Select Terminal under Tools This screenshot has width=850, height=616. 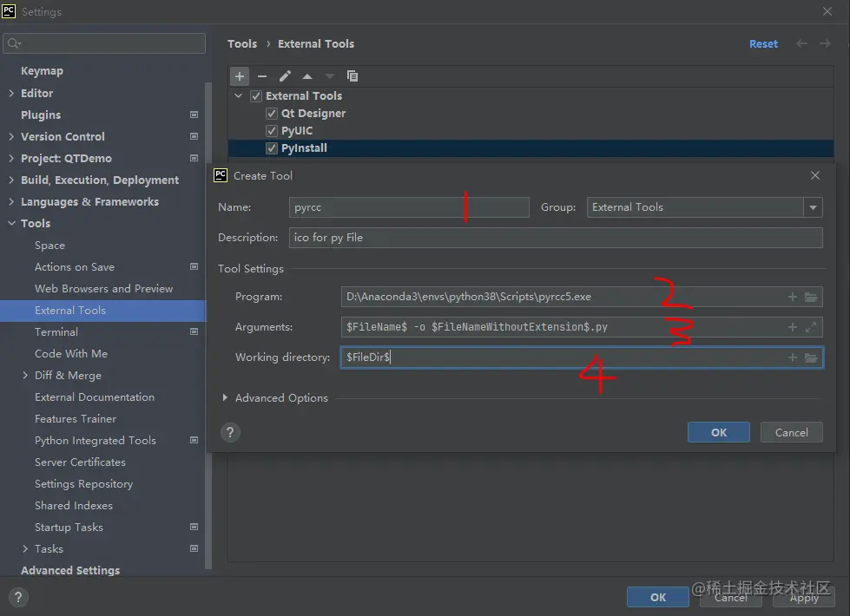click(x=56, y=331)
